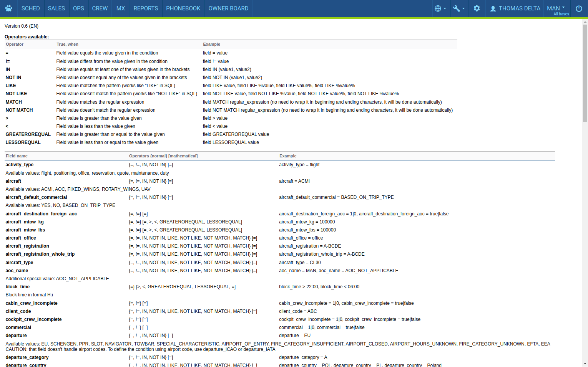This screenshot has height=367, width=588.
Task: Click the paw logo home icon
Action: 8,8
